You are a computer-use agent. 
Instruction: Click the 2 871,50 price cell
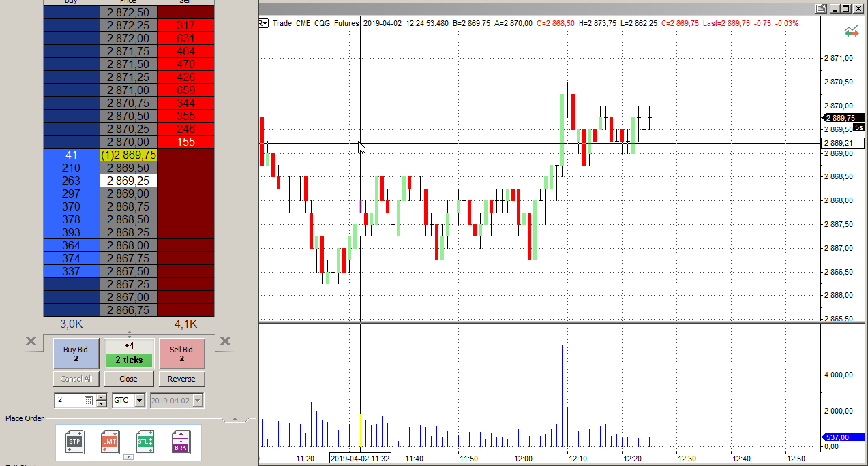click(128, 64)
